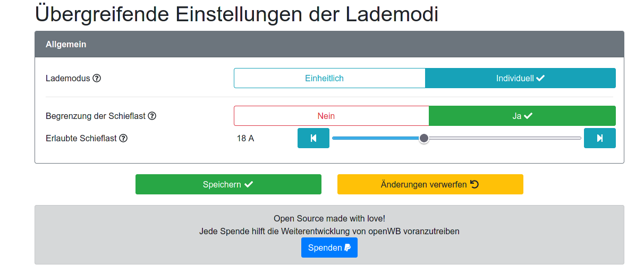Click the question mark beside Erlaubte Schieflast
The height and width of the screenshot is (273, 644).
point(123,138)
